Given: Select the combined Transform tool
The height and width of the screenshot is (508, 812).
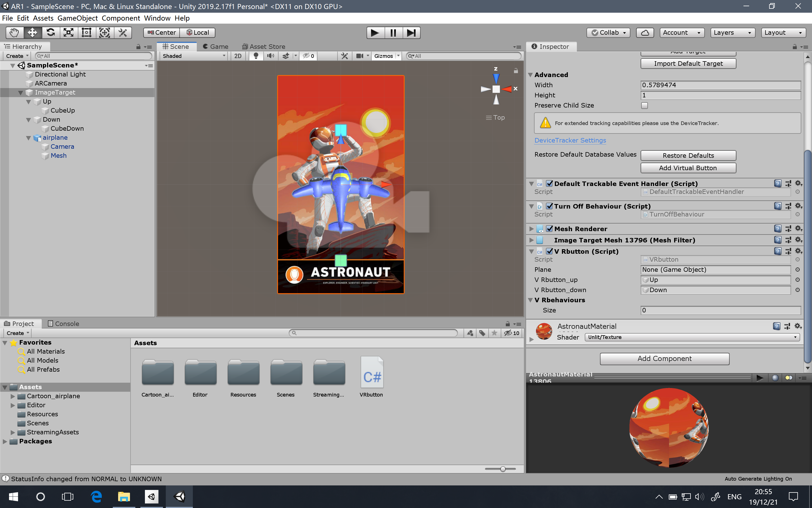Looking at the screenshot, I should 105,32.
